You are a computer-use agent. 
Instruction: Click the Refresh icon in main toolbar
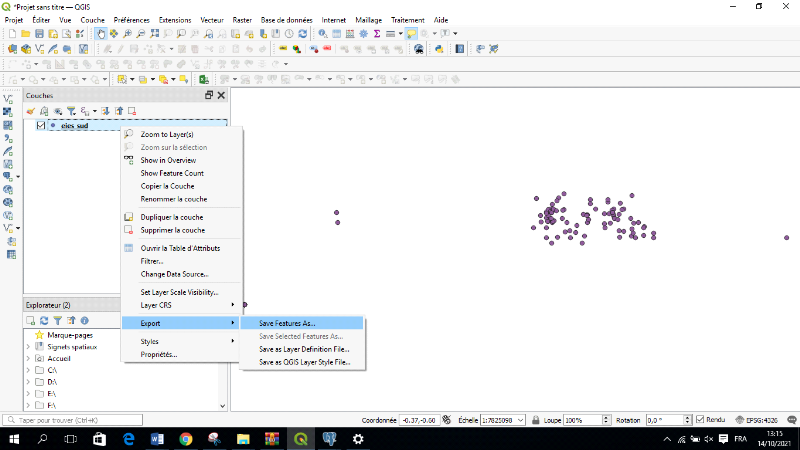point(302,34)
